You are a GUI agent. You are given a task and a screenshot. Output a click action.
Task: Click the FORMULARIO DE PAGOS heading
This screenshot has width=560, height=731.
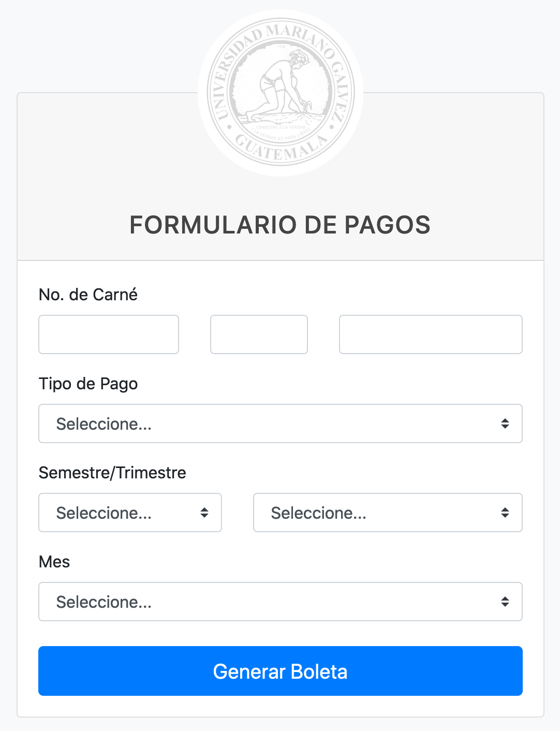click(x=280, y=225)
